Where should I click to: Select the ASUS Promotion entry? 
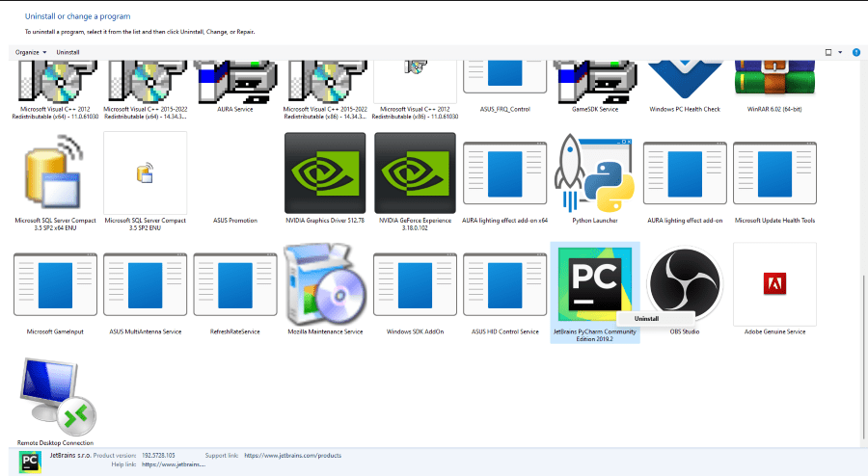point(235,220)
